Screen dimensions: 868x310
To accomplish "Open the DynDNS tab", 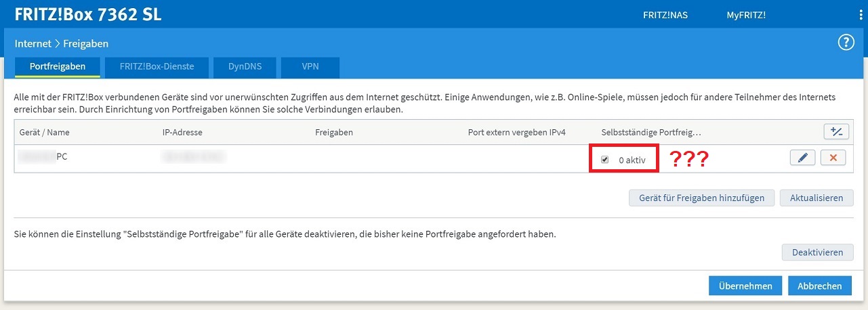I will pyautogui.click(x=245, y=67).
